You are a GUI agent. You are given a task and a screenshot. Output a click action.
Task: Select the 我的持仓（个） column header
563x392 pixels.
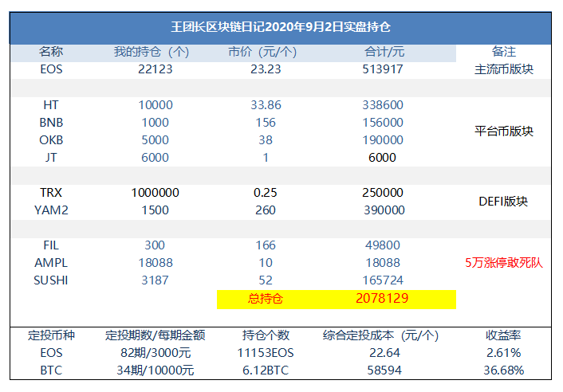point(152,52)
